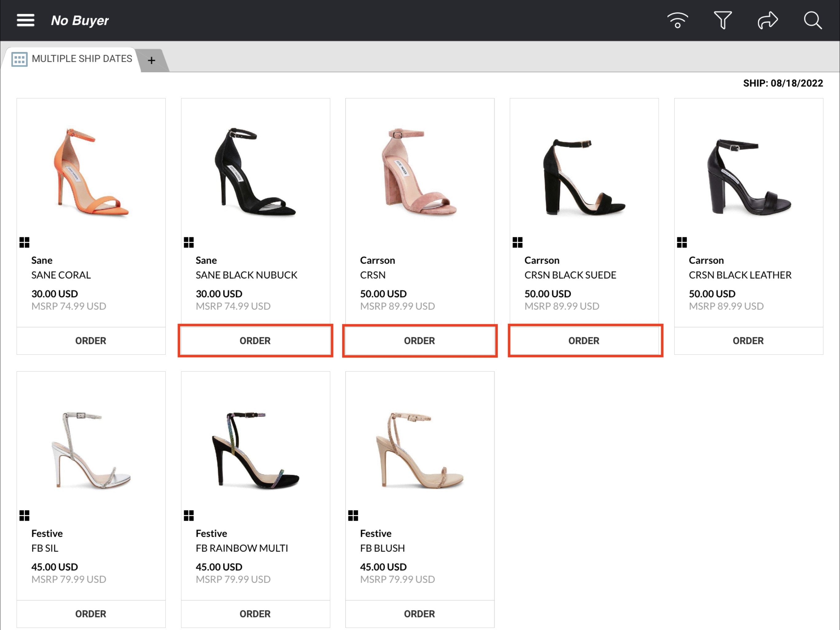Click MSRP 89.99 USD under CRSN BLACK SUEDE
The height and width of the screenshot is (630, 840).
point(562,306)
